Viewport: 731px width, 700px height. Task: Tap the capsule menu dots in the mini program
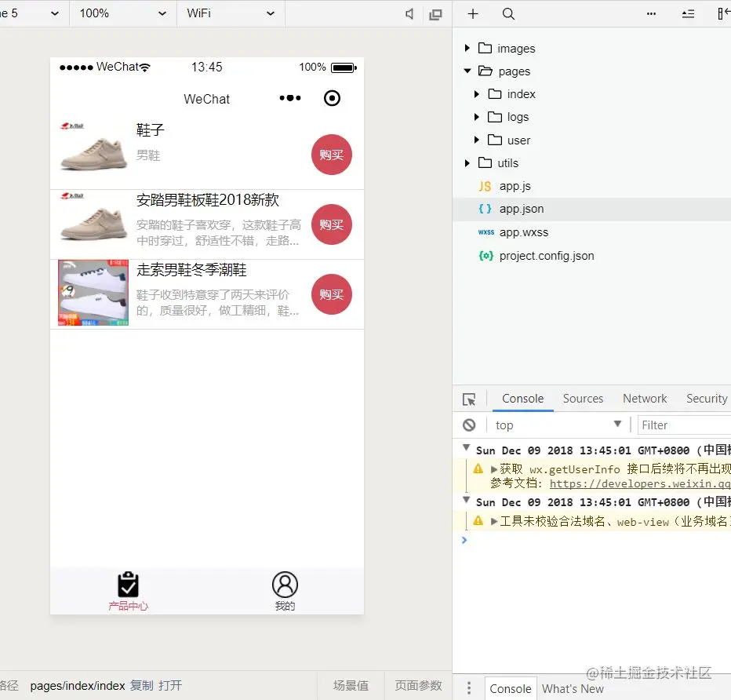(x=289, y=98)
